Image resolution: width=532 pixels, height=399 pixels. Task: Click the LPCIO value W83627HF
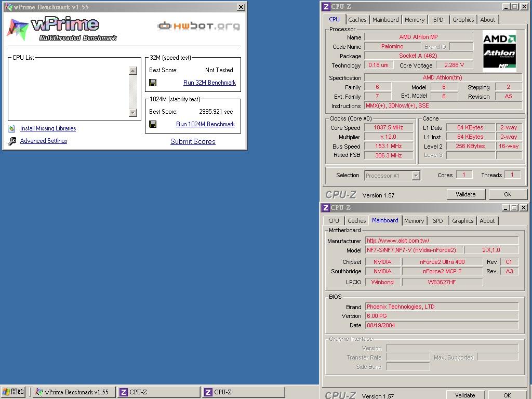442,282
